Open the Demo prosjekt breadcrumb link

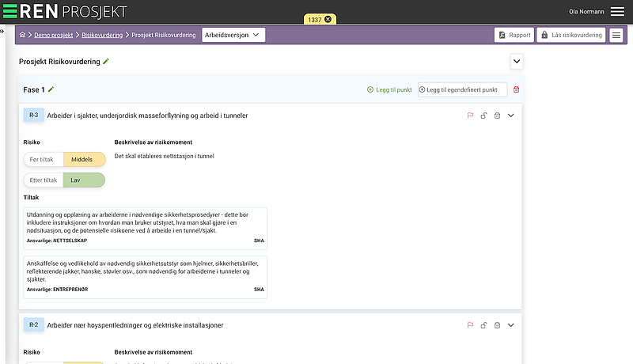53,35
